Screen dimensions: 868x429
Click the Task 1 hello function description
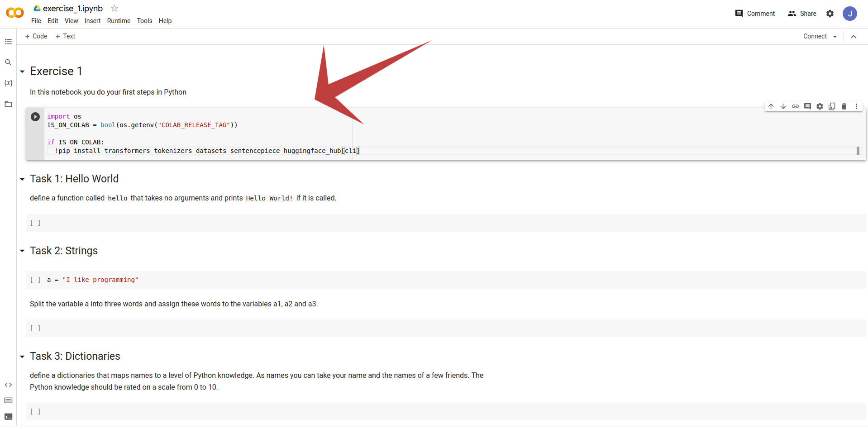[183, 198]
